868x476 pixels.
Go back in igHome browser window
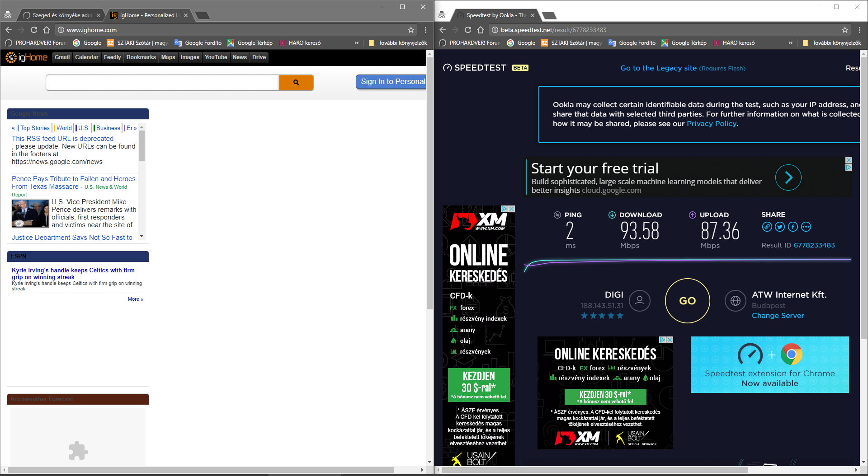point(9,30)
